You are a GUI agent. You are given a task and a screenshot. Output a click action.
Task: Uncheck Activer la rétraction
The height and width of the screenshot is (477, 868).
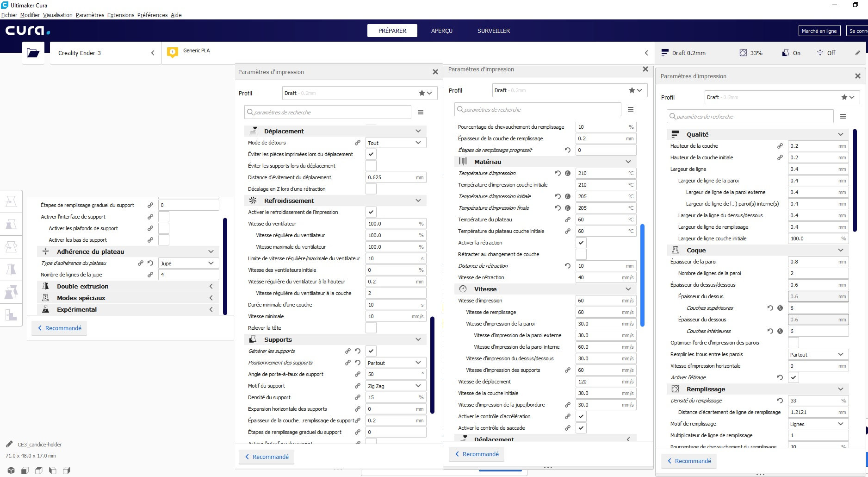tap(581, 243)
